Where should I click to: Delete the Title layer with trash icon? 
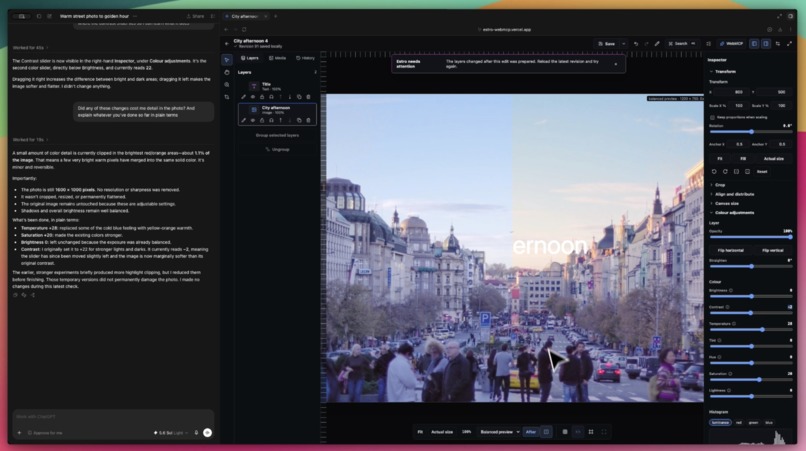[x=308, y=97]
